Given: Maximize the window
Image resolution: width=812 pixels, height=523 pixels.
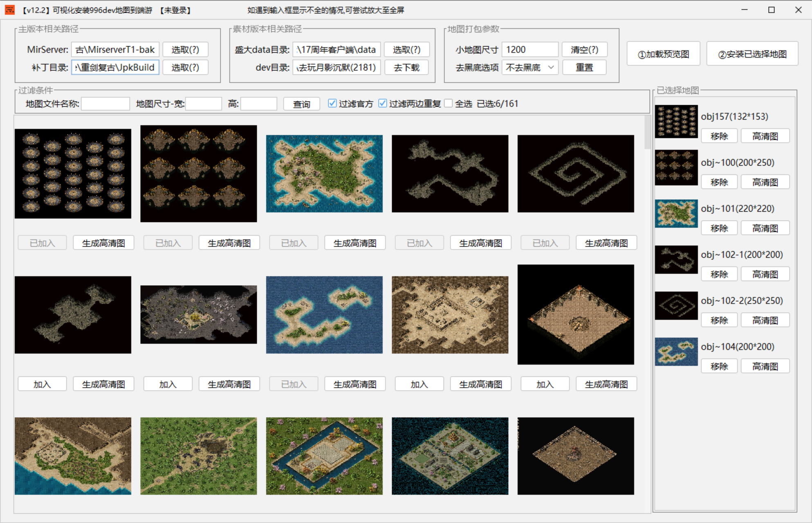Looking at the screenshot, I should [x=771, y=10].
